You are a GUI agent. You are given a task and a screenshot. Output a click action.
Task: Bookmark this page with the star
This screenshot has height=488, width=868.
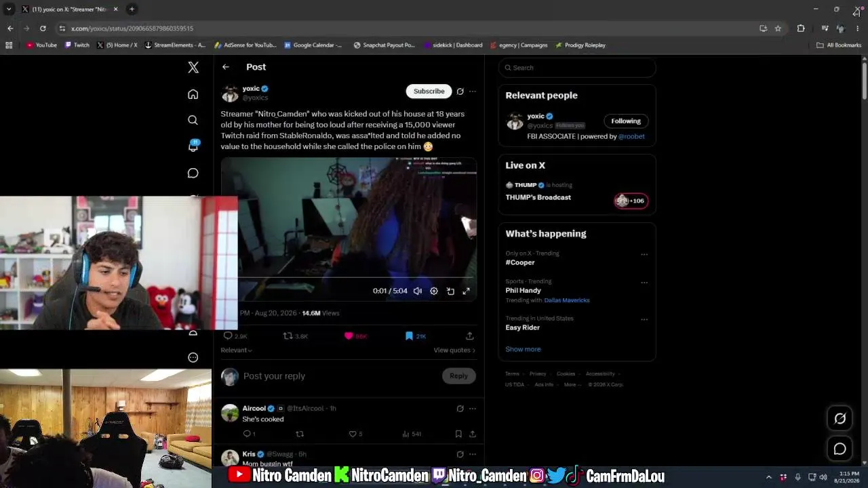click(x=778, y=28)
